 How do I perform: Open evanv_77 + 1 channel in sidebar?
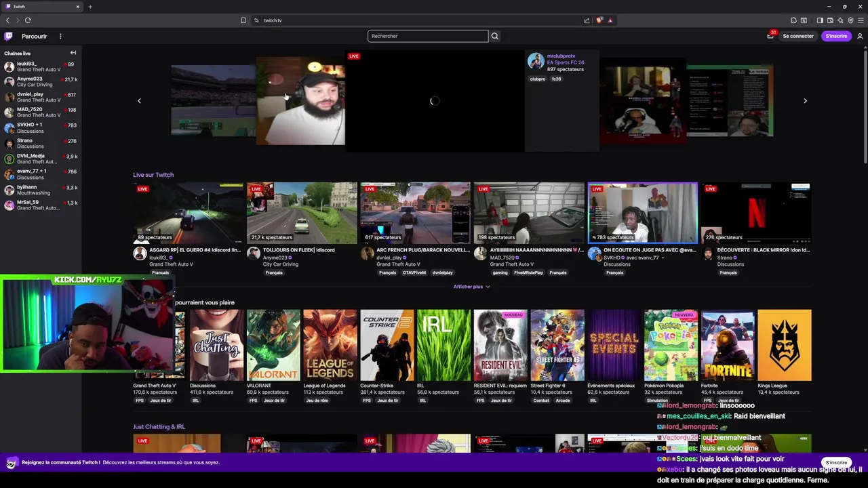[x=41, y=174]
